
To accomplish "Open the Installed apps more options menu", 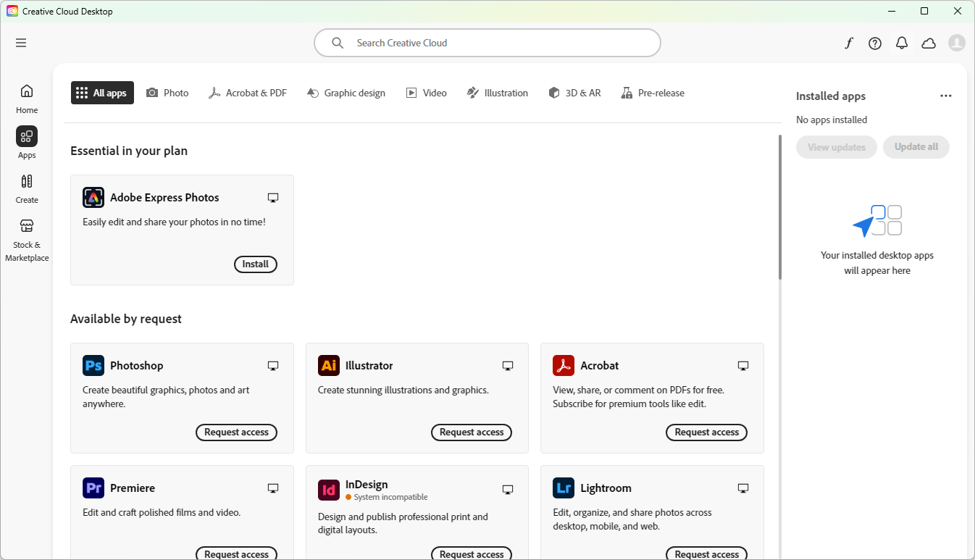I will click(x=946, y=95).
